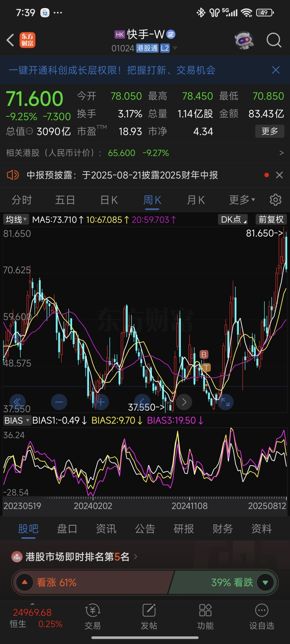Switch to 月K chart tab
The width and height of the screenshot is (290, 644).
tap(196, 200)
